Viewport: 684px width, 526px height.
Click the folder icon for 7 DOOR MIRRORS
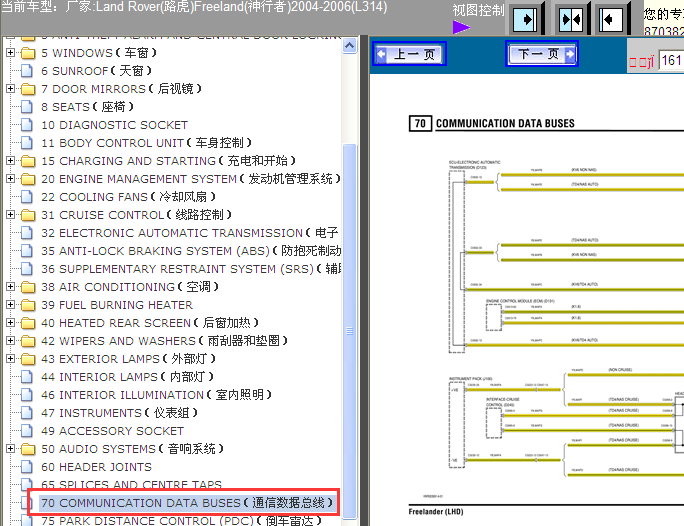coord(28,89)
